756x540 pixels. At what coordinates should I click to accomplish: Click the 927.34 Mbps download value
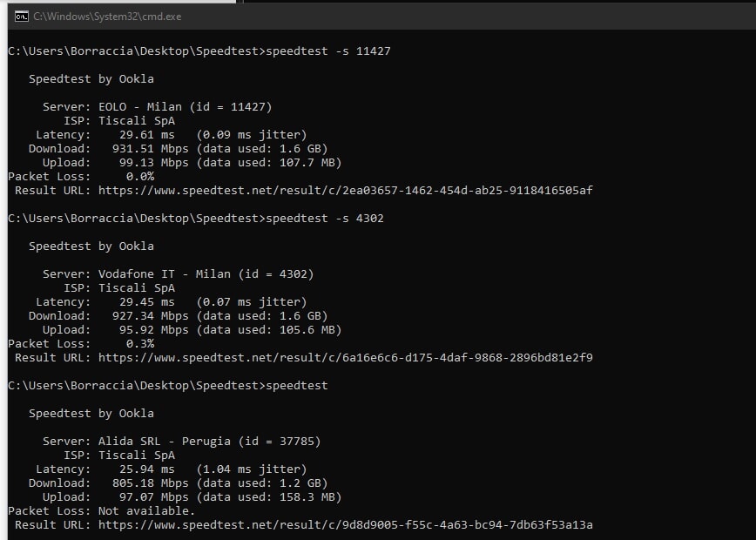click(x=150, y=316)
